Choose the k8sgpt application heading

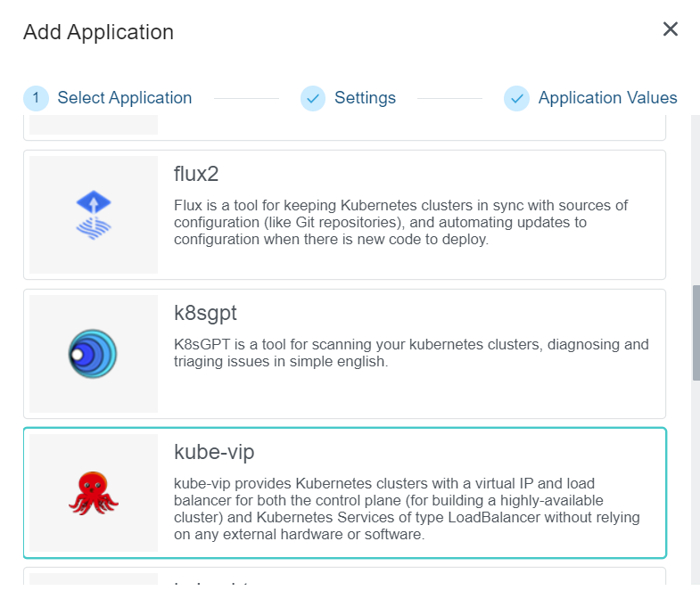pos(205,313)
